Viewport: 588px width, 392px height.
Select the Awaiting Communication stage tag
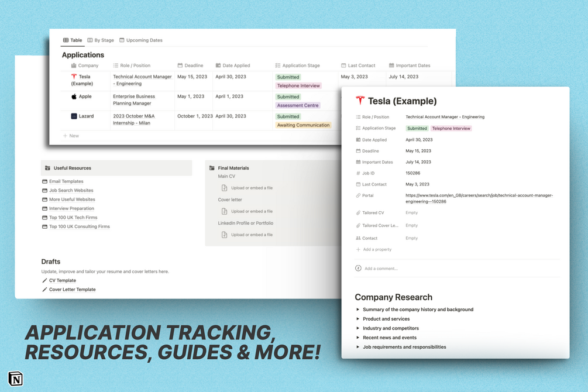(303, 125)
